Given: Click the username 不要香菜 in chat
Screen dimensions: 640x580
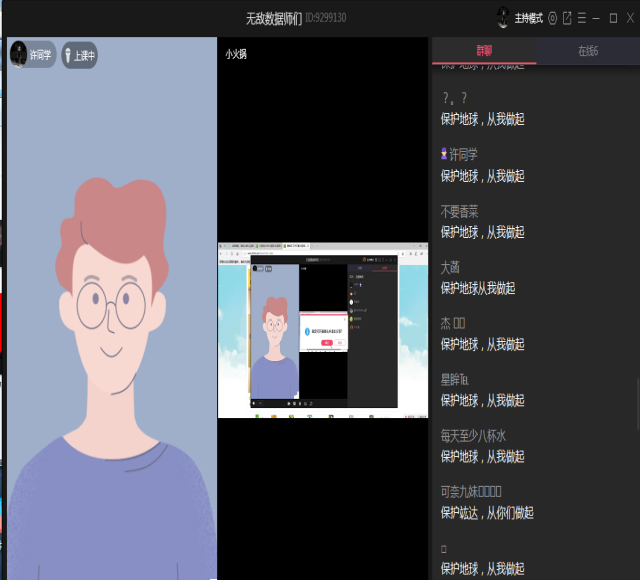Looking at the screenshot, I should [460, 211].
